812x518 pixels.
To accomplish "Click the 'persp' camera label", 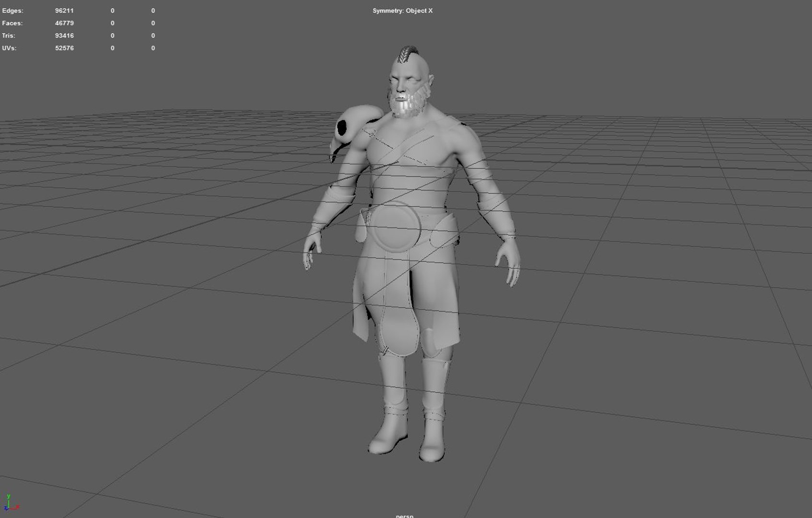I will 404,516.
